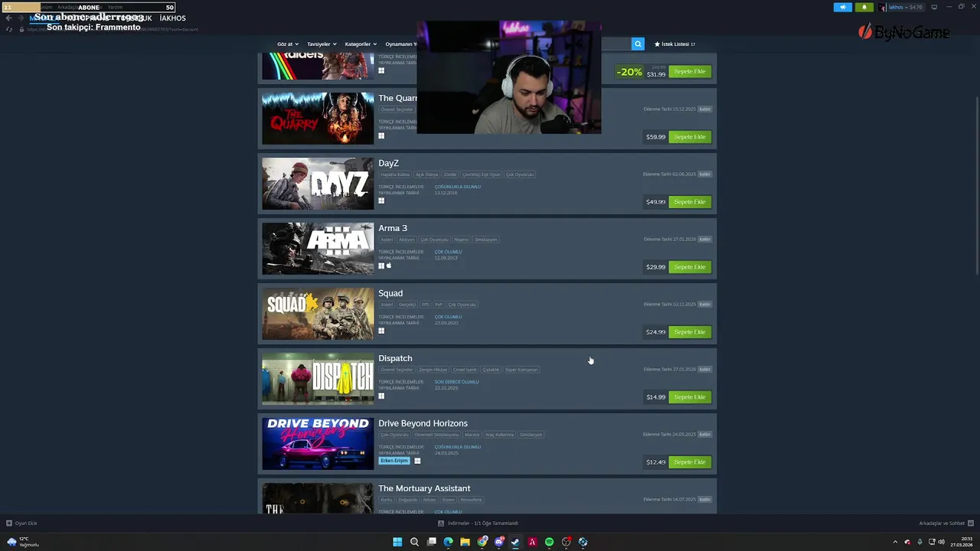The width and height of the screenshot is (980, 551).
Task: Click Arma 3 macOS platform icon
Action: pos(389,266)
